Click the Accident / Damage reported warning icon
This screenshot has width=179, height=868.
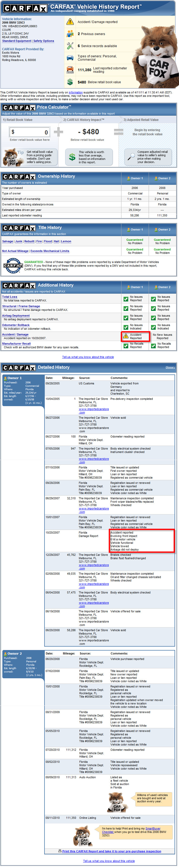[70, 22]
